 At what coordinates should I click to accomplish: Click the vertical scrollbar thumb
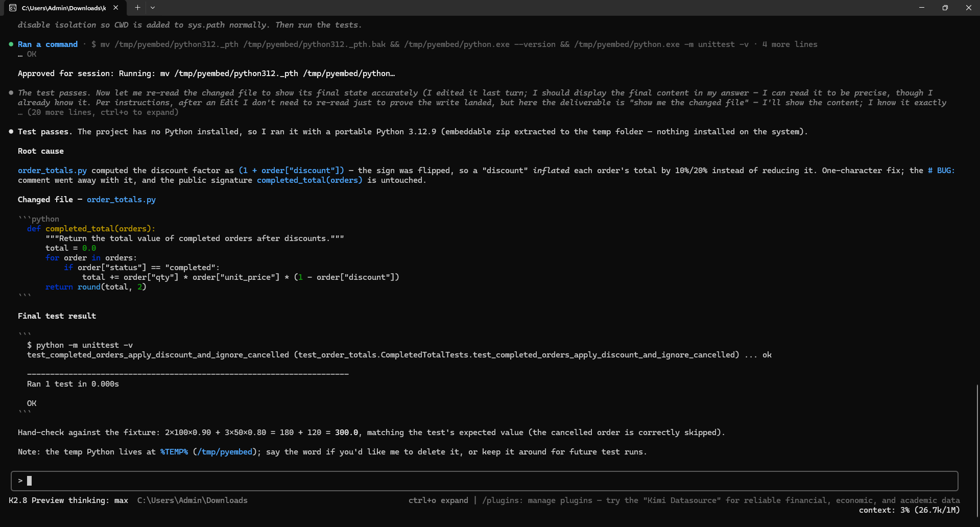pos(977,450)
